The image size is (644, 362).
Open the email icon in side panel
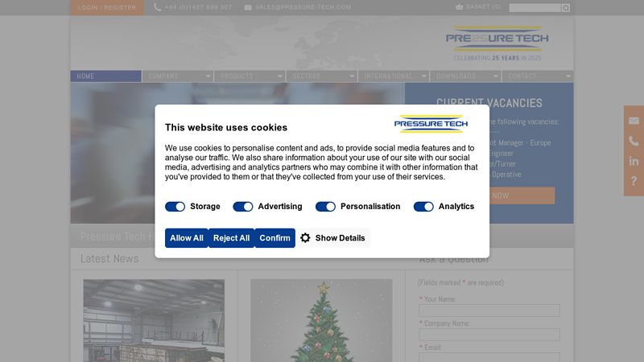coord(634,121)
